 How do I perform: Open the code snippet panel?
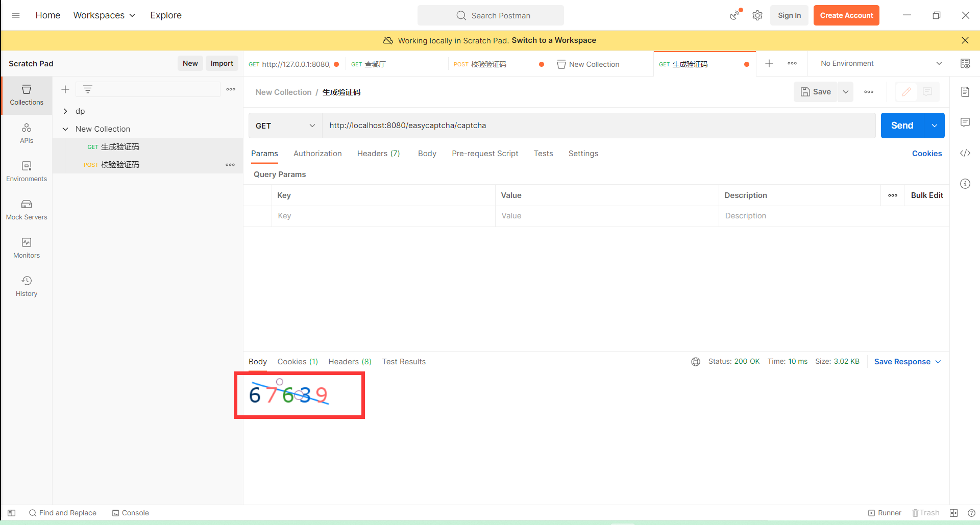tap(965, 153)
